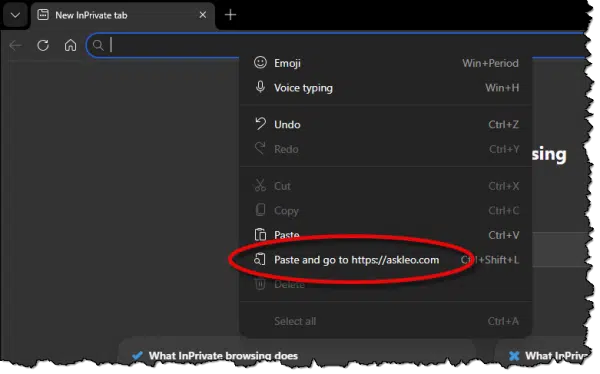Screen dimensions: 600x374
Task: Select Cut in the context menu
Action: (x=386, y=186)
